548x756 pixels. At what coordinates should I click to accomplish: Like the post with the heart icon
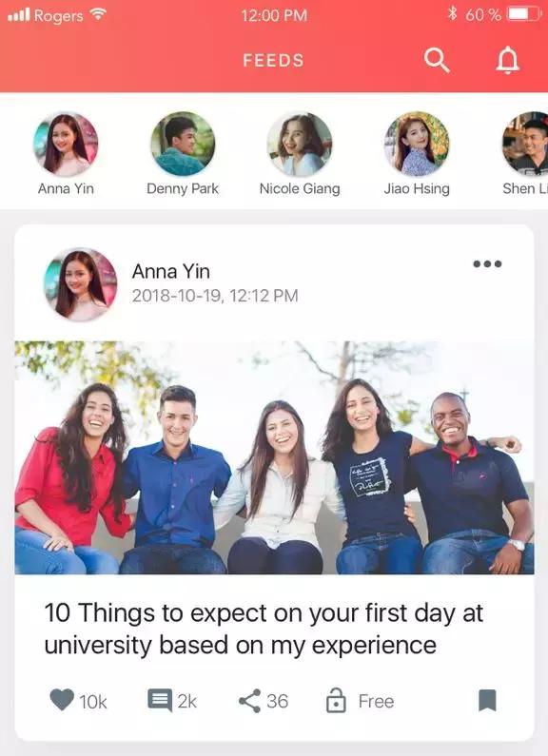click(x=62, y=700)
